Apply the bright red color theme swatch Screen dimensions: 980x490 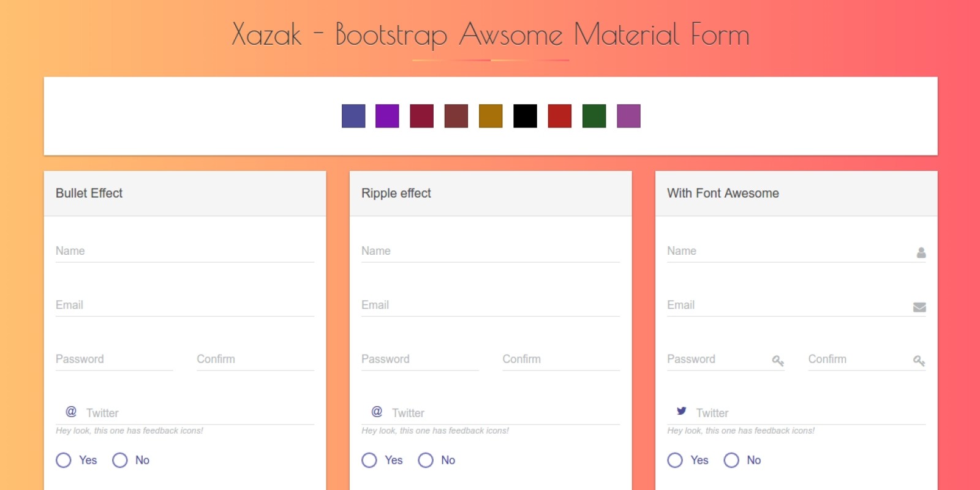tap(560, 116)
